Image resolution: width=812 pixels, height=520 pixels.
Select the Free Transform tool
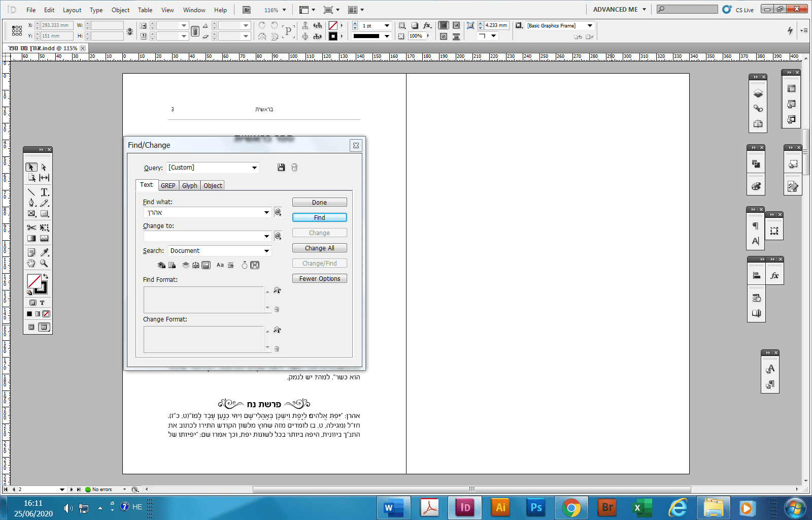[x=44, y=227]
